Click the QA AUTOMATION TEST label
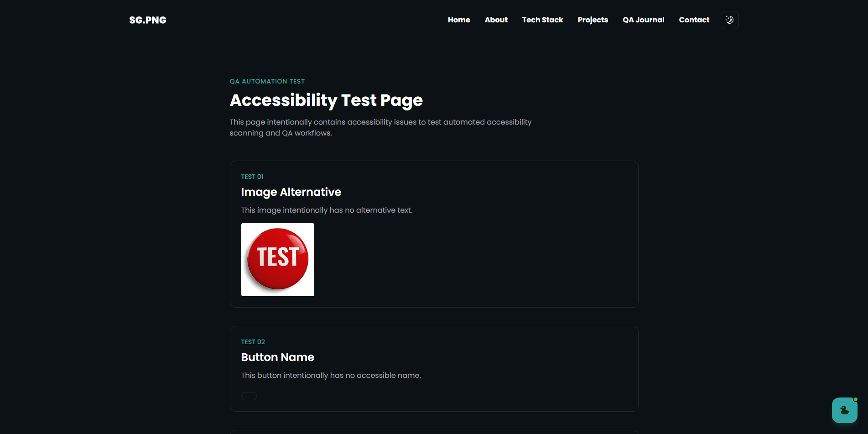 coord(267,81)
